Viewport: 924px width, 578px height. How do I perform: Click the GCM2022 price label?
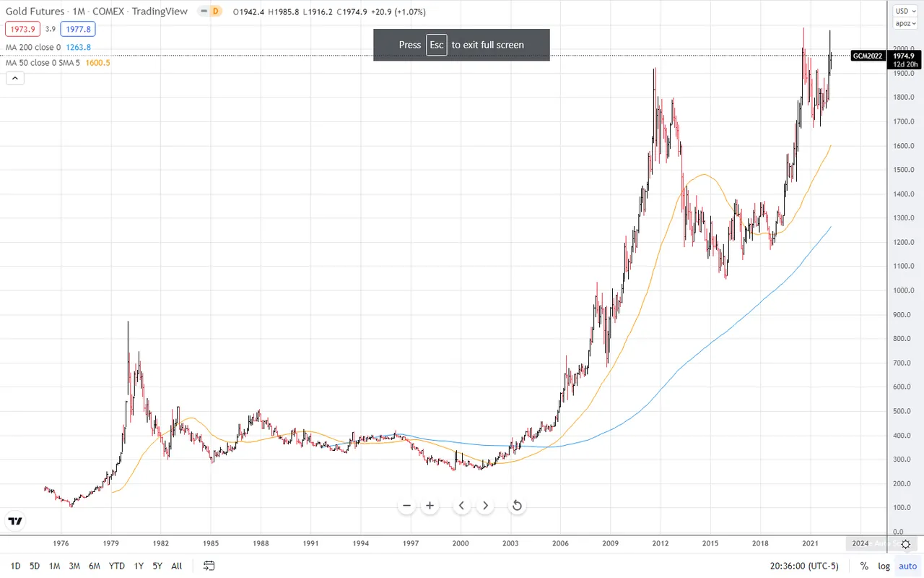[x=867, y=56]
